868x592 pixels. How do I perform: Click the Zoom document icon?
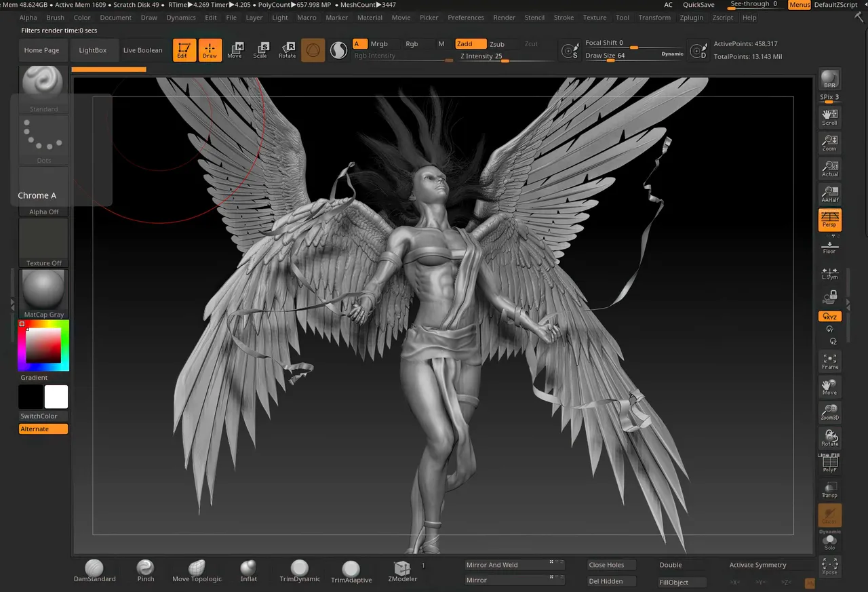[829, 142]
